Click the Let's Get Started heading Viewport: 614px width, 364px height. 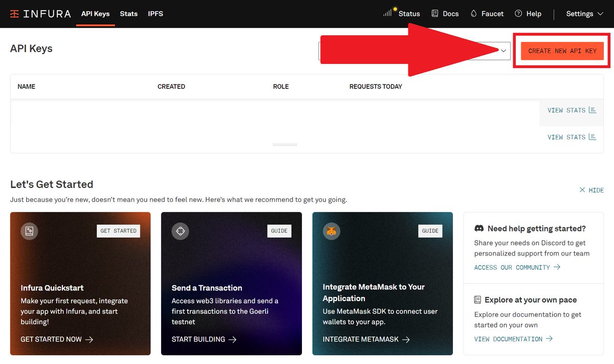[52, 184]
